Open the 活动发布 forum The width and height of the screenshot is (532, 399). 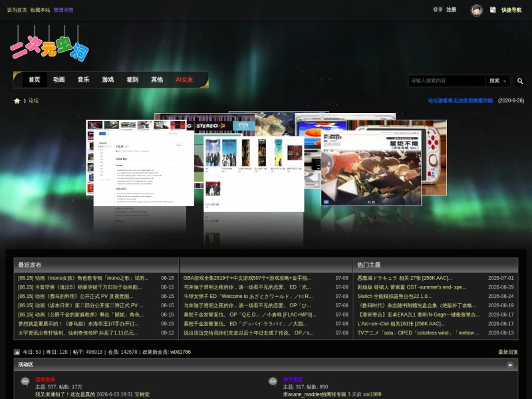[x=45, y=379]
